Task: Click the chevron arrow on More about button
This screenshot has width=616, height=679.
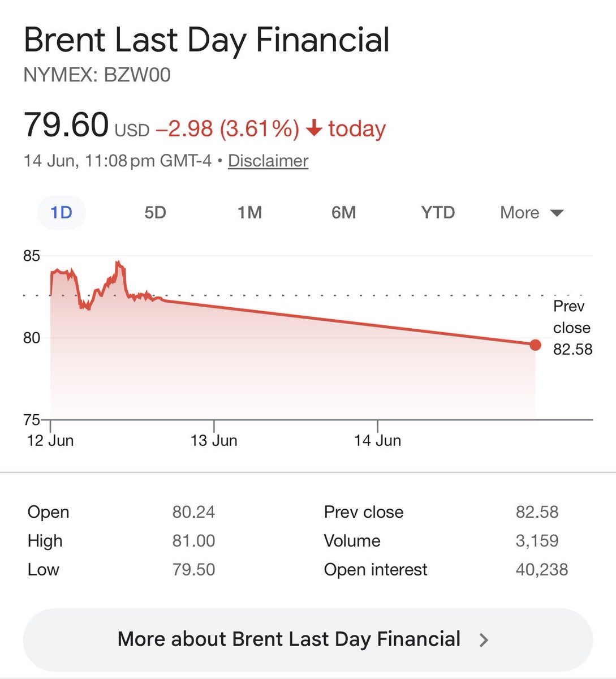Action: click(484, 640)
